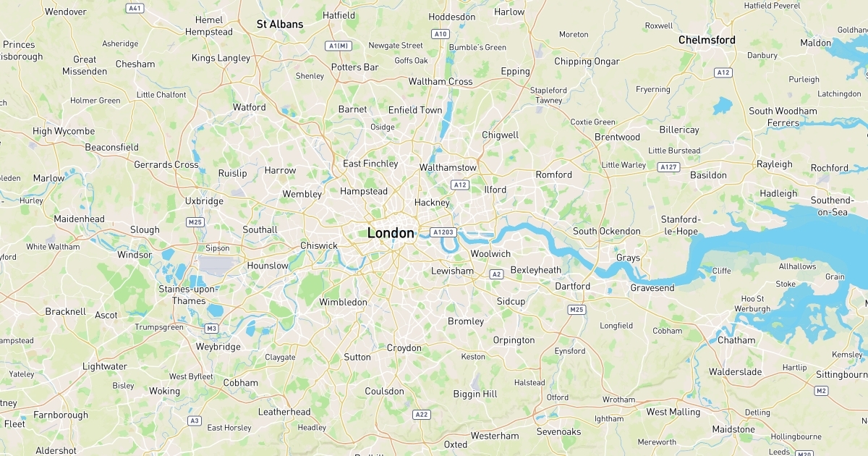Select the Chelmsford city label
The image size is (868, 456).
[707, 41]
